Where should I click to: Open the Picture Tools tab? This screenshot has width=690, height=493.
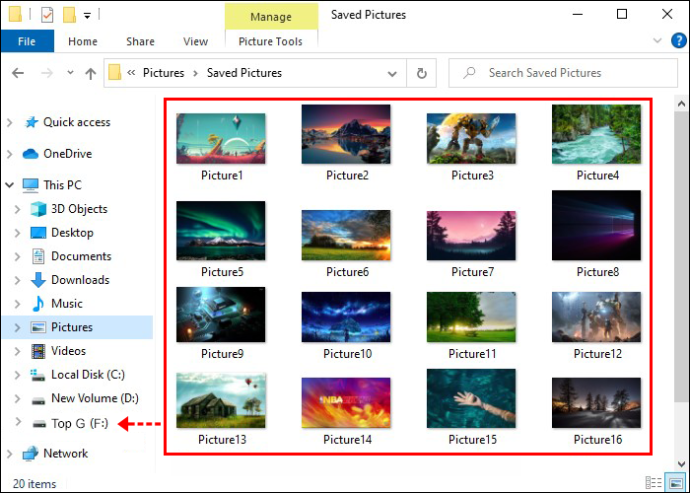(x=270, y=41)
